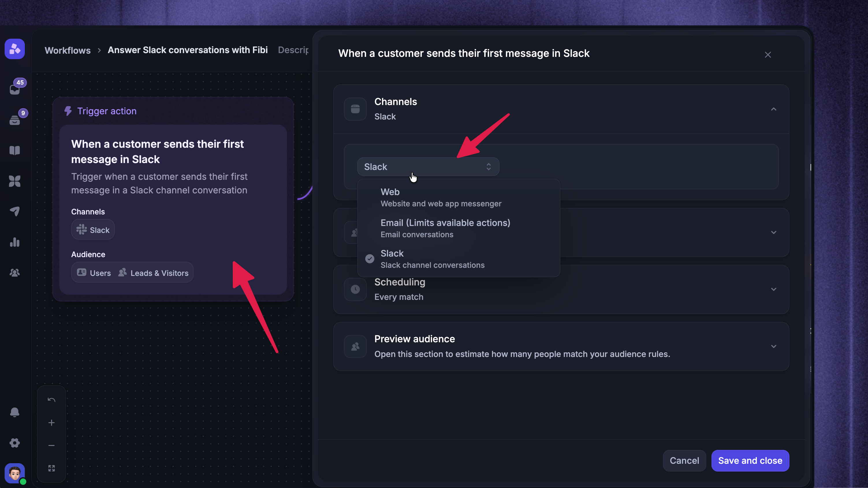The width and height of the screenshot is (868, 488).
Task: Open the contacts people icon
Action: (14, 272)
